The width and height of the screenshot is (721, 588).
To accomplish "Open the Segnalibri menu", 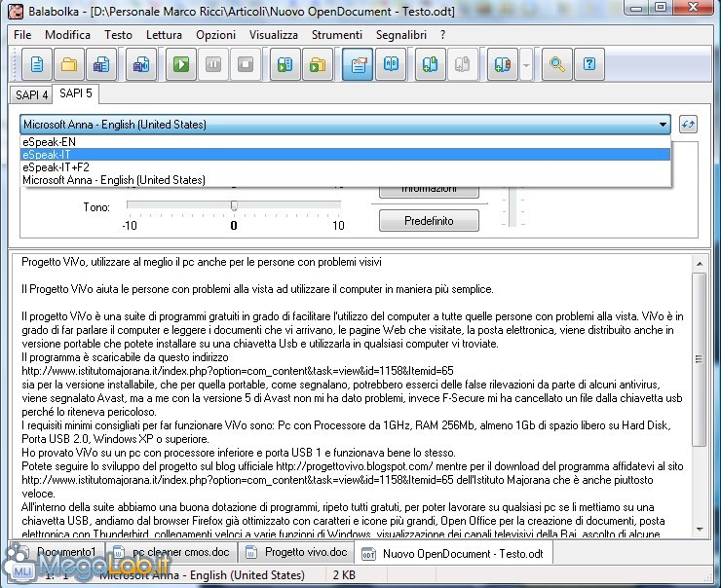I will (x=401, y=35).
